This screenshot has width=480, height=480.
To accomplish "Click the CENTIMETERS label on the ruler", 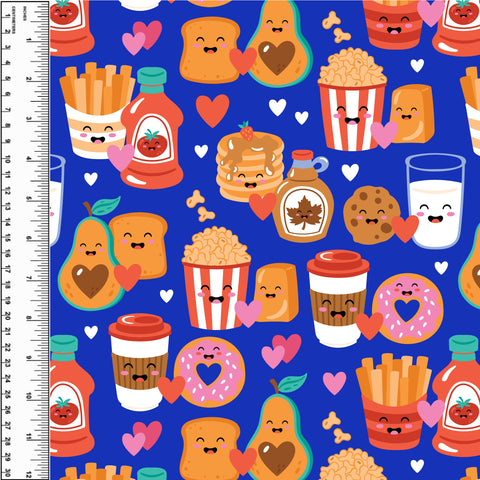I will pyautogui.click(x=14, y=20).
